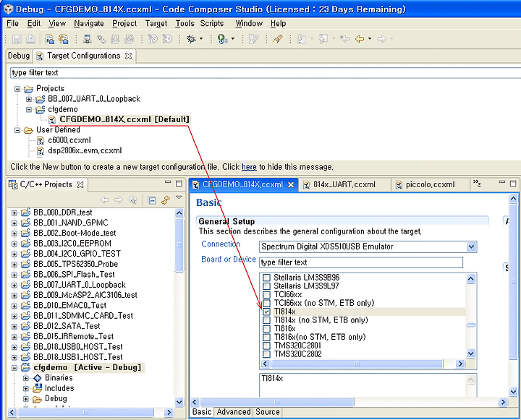Close the CFGDEMO_814X.ccxml editor tab

click(291, 184)
